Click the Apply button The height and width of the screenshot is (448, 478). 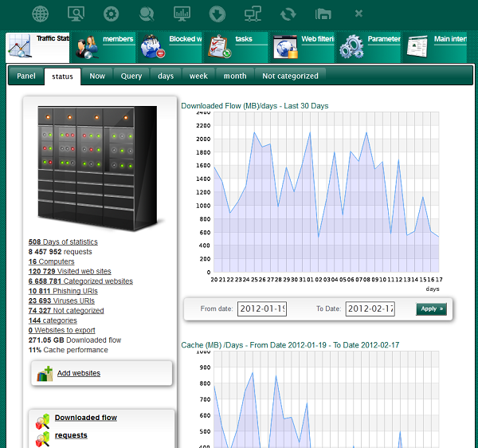[431, 309]
